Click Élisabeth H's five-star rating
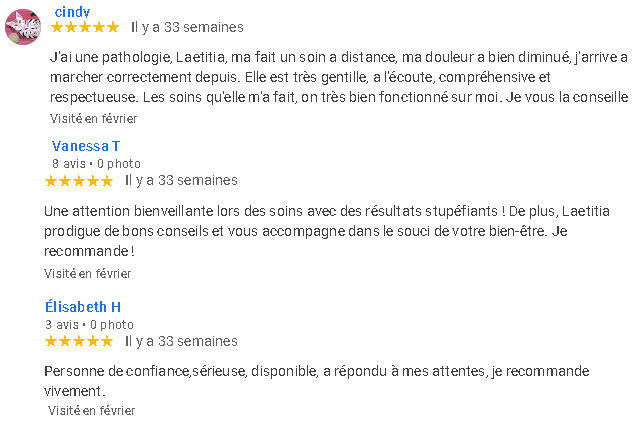643x425 pixels. (x=79, y=341)
